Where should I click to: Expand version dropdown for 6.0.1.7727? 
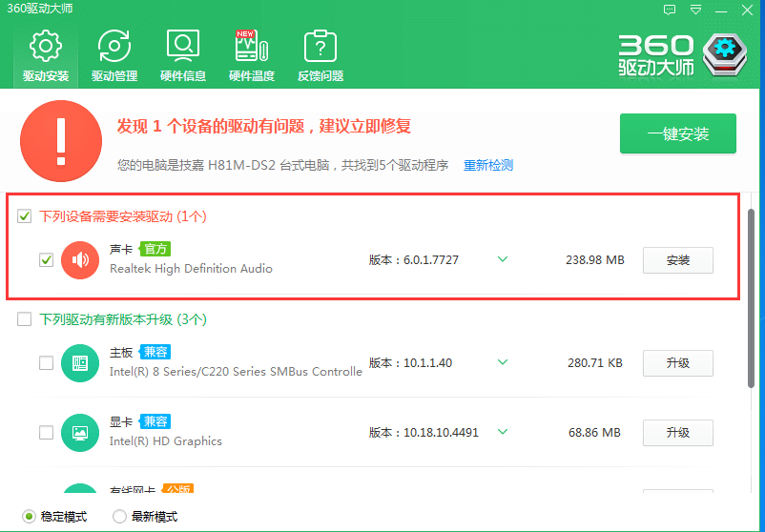[503, 259]
